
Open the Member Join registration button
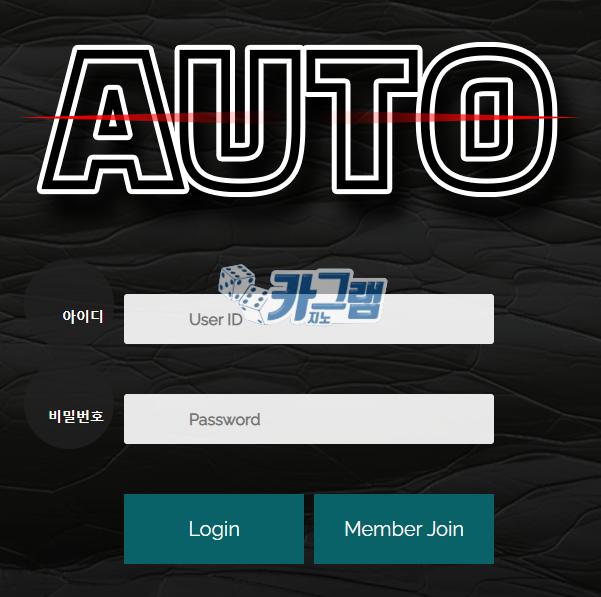point(404,529)
